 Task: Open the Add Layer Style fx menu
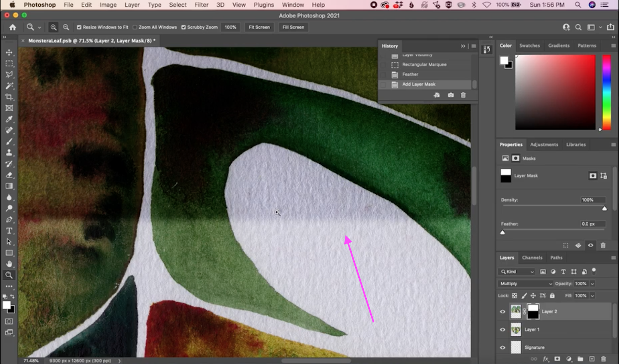545,359
